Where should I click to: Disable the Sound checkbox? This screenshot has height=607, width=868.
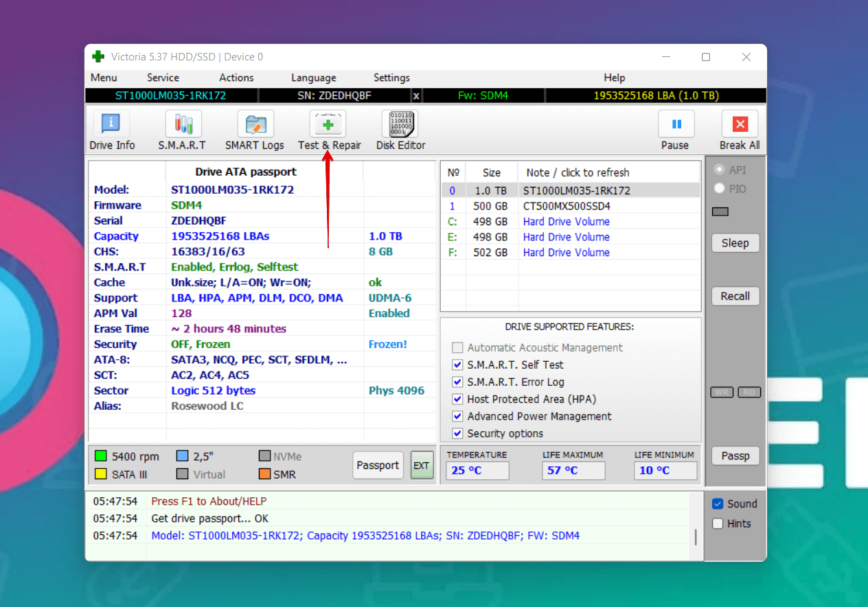point(718,504)
